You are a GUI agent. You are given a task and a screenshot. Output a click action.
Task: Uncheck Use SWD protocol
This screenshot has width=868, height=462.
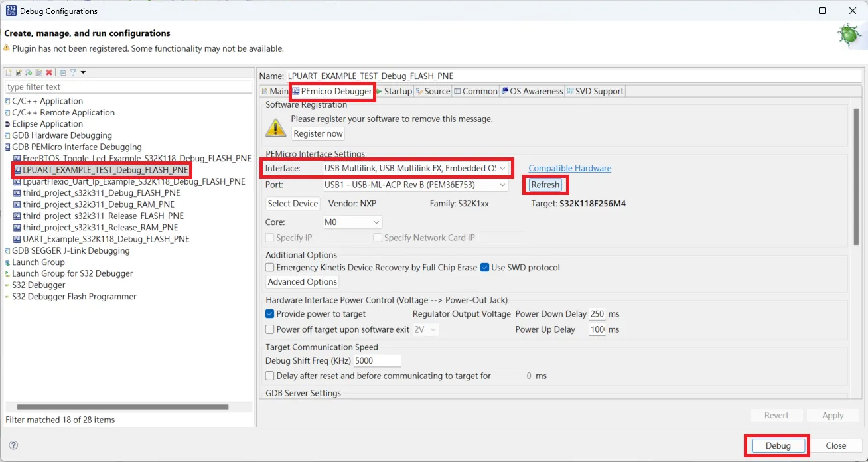click(x=485, y=268)
